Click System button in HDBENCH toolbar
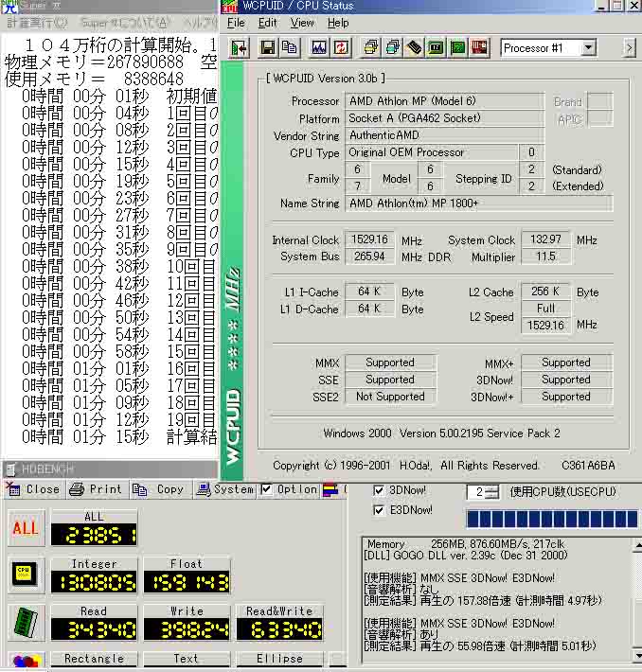The height and width of the screenshot is (672, 642). (x=224, y=489)
